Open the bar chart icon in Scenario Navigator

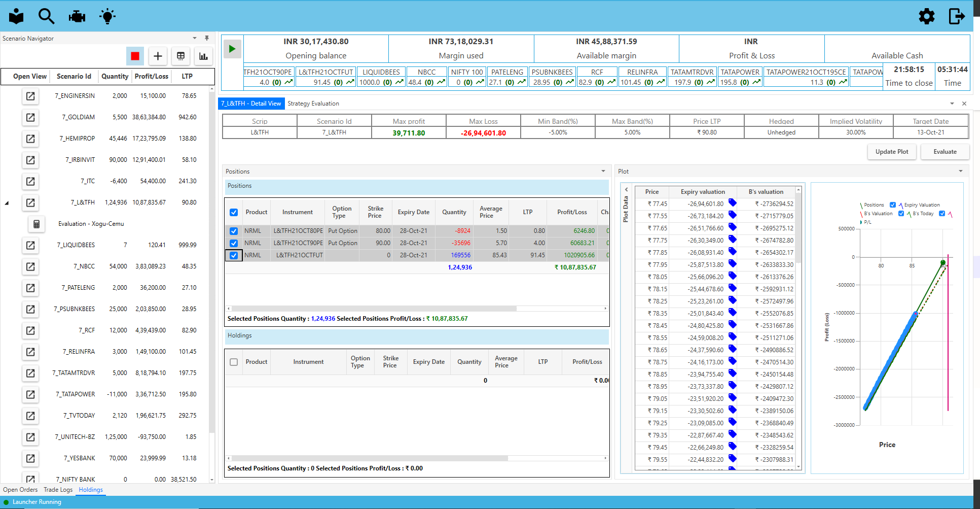[x=203, y=56]
